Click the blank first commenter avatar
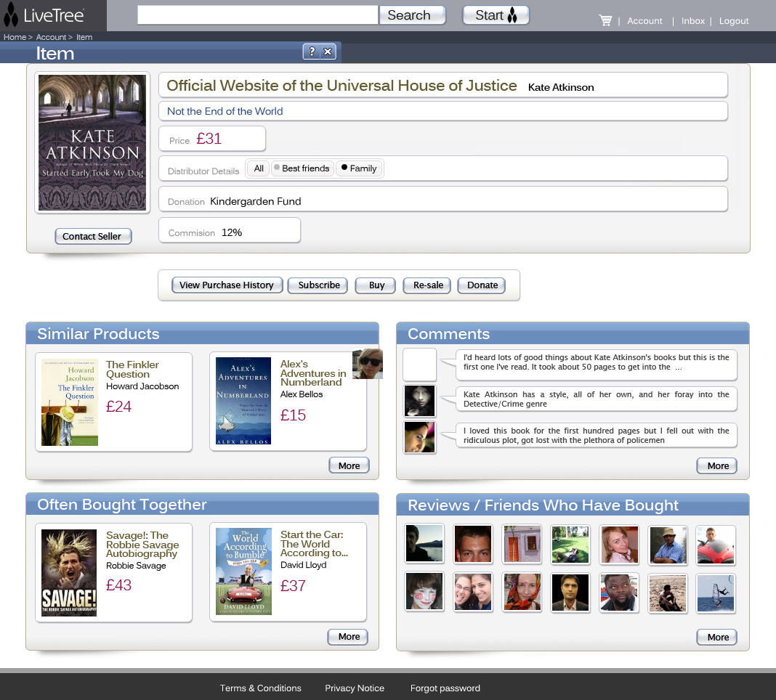 (420, 365)
